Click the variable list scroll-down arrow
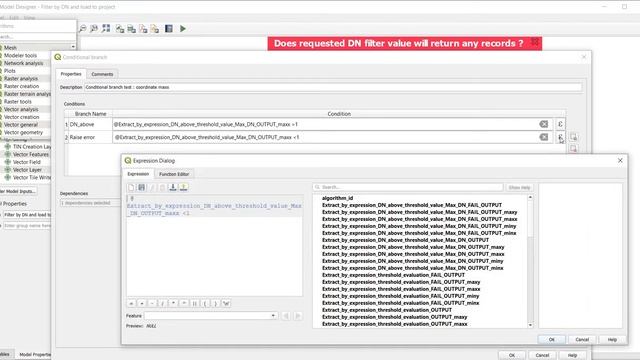 (530, 325)
